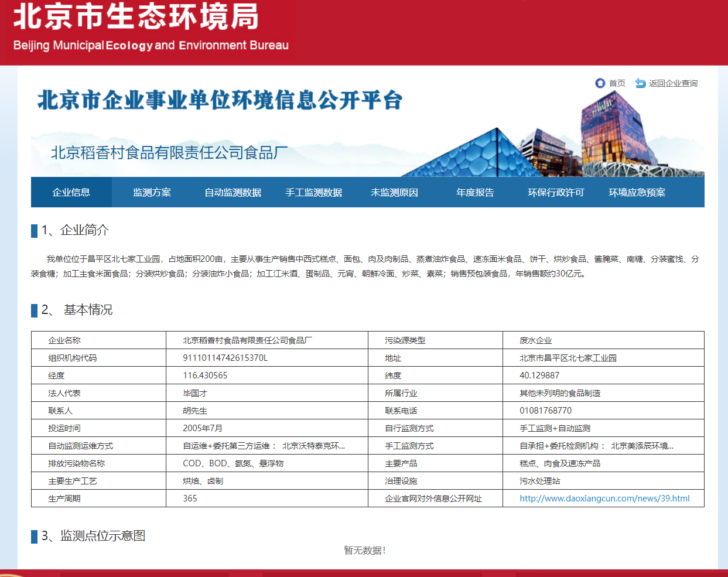Click the 3、监测点位示意图 section heading
This screenshot has width=728, height=577.
pos(93,536)
